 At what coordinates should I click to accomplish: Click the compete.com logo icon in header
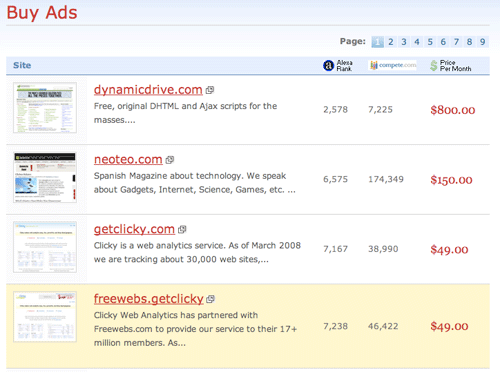pyautogui.click(x=393, y=65)
